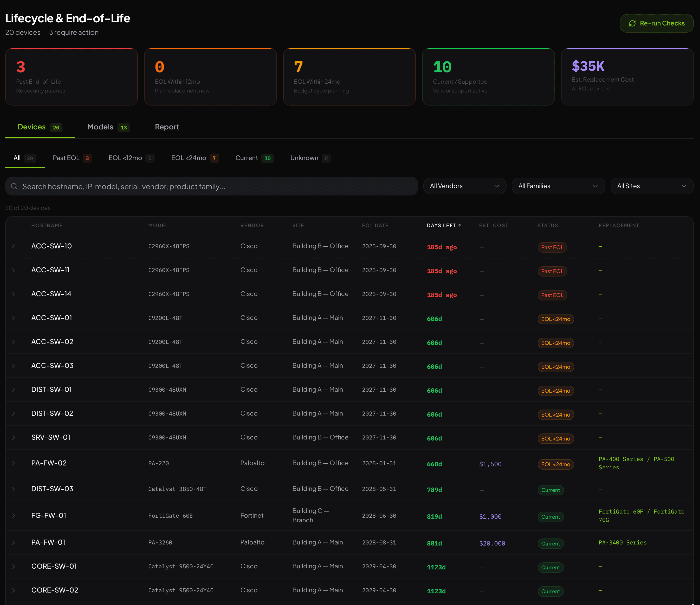Image resolution: width=700 pixels, height=605 pixels.
Task: Open the All Vendors dropdown
Action: click(x=465, y=186)
